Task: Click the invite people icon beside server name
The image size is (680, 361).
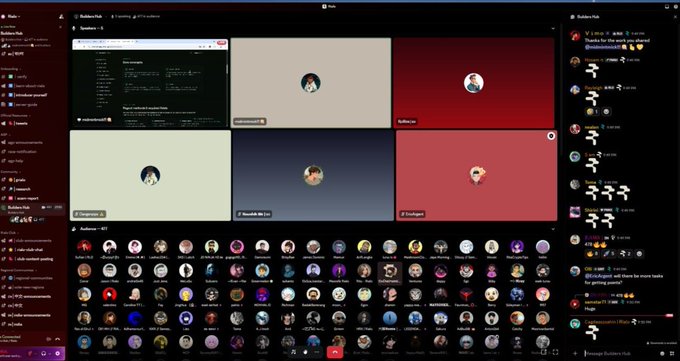Action: (61, 16)
